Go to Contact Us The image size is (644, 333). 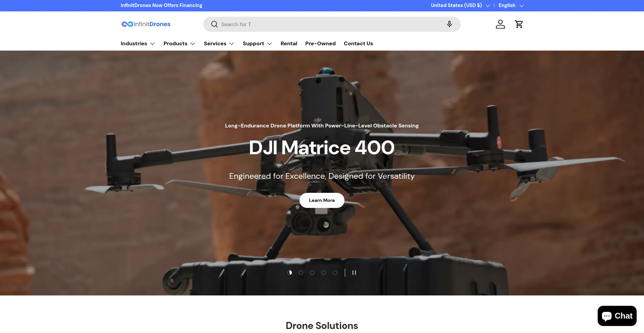(x=358, y=44)
